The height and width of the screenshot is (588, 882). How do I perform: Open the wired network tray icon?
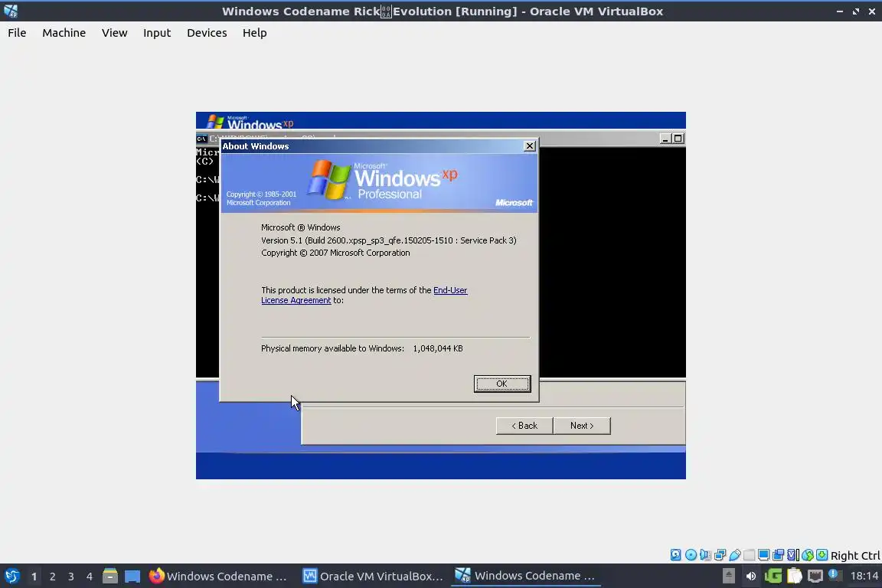(x=815, y=576)
